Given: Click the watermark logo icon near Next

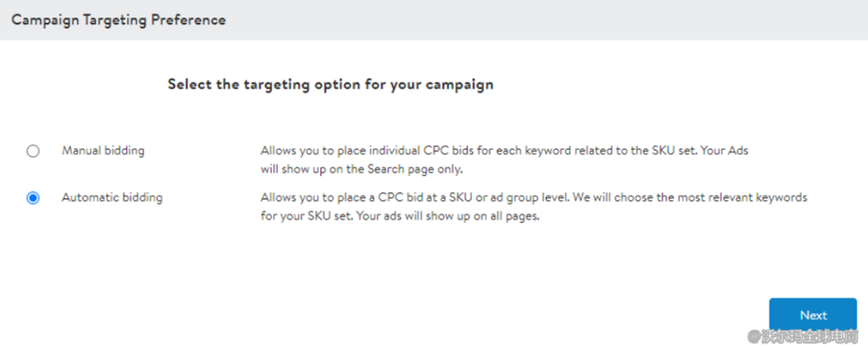Looking at the screenshot, I should pyautogui.click(x=753, y=336).
